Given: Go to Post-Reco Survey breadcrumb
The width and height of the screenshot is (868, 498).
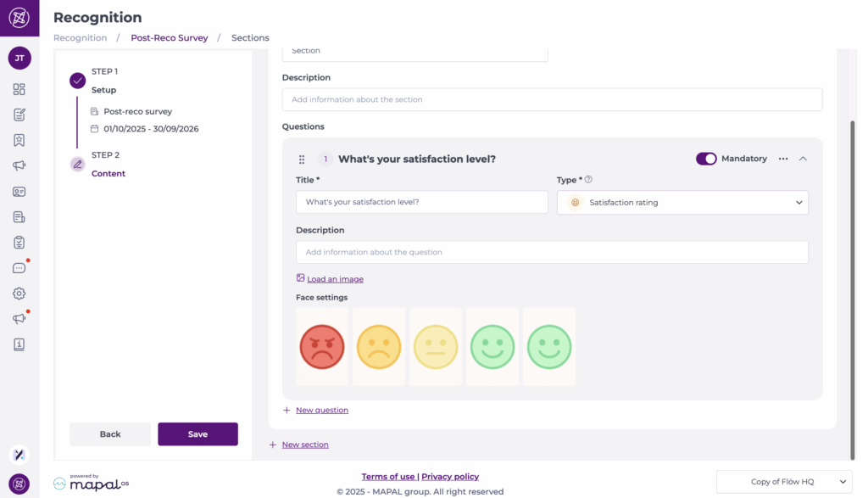Looking at the screenshot, I should coord(170,38).
